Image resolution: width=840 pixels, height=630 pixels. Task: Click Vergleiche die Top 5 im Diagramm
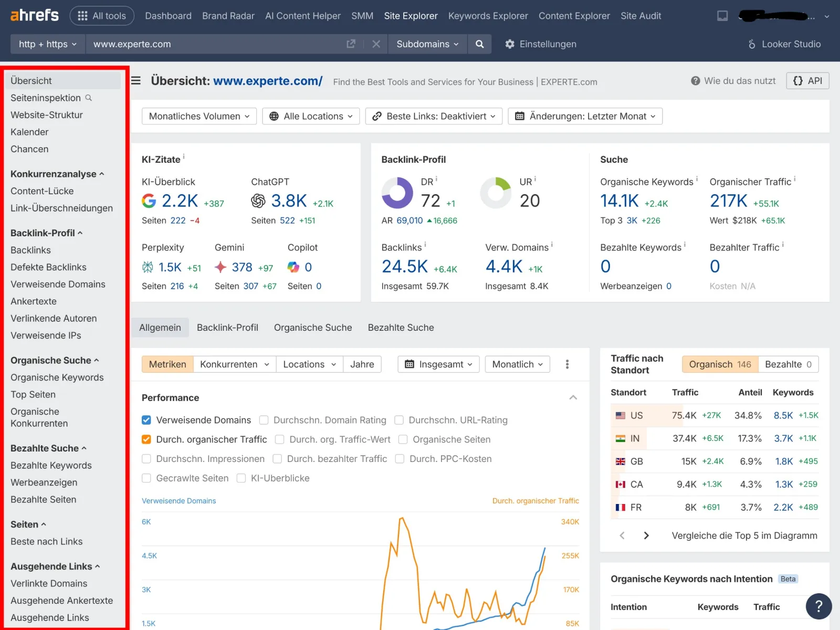(744, 535)
